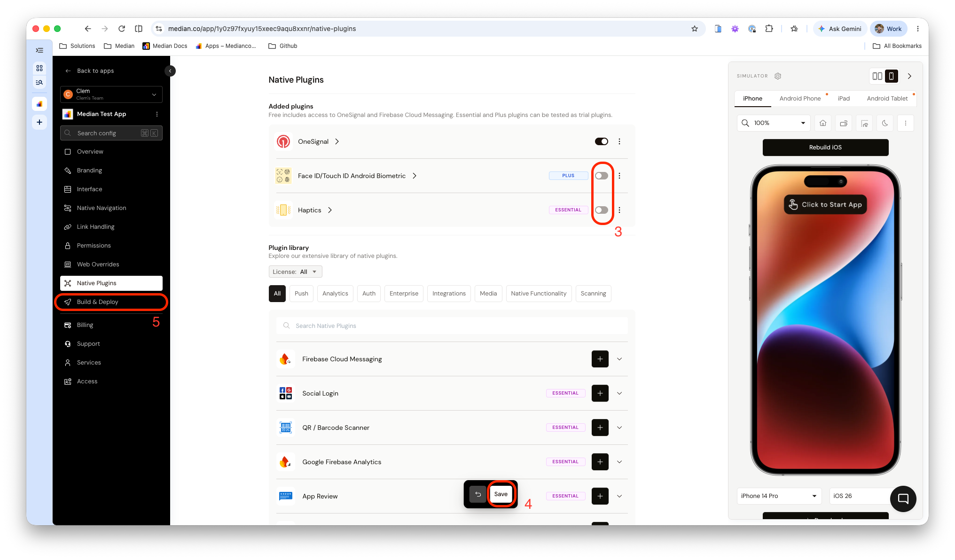Click the simulator settings gear icon
The height and width of the screenshot is (560, 955).
coord(778,76)
